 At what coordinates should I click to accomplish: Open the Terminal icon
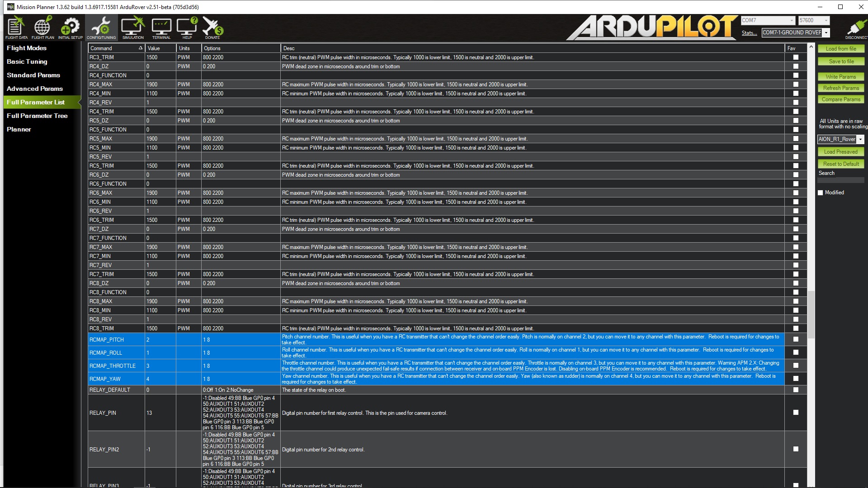161,27
